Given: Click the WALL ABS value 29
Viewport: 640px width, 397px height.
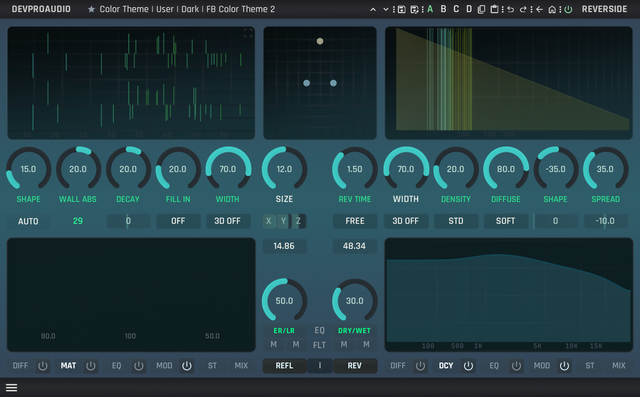Looking at the screenshot, I should point(78,221).
